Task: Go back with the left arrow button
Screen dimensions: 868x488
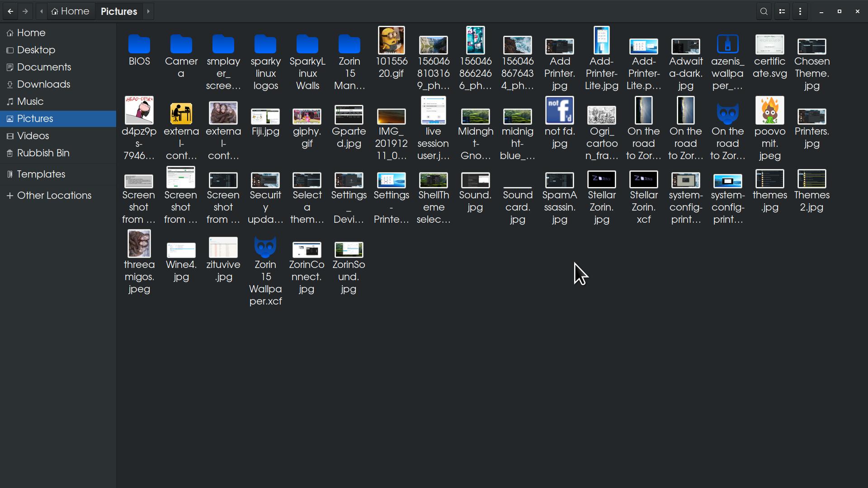Action: point(10,11)
